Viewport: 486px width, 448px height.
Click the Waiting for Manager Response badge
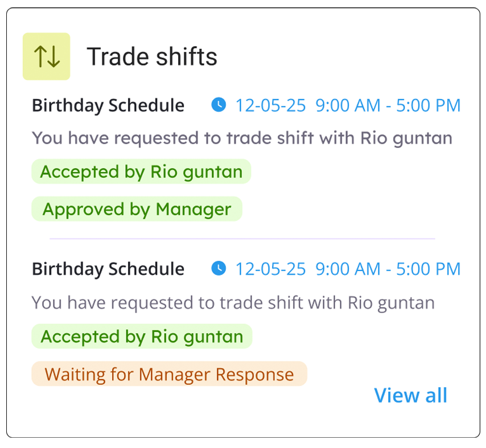click(169, 374)
